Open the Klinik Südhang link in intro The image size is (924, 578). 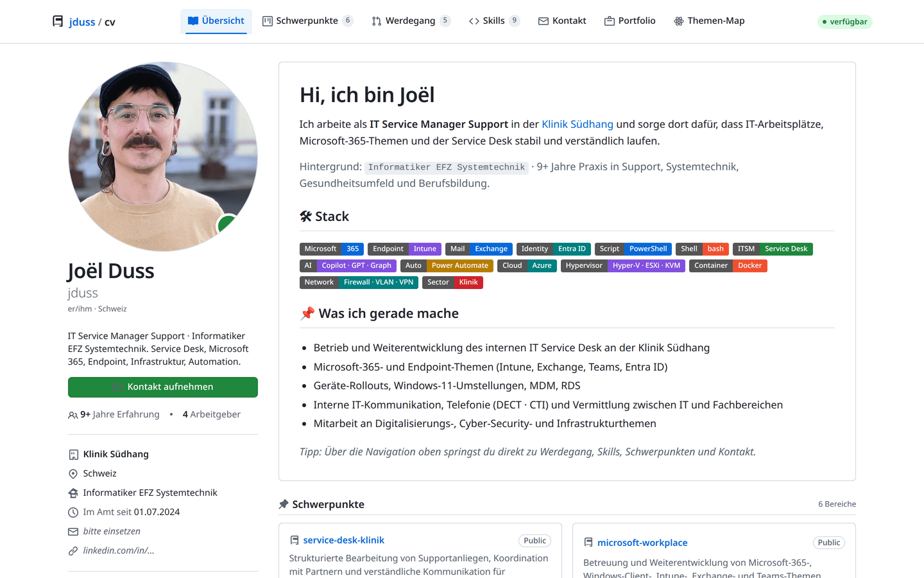(x=577, y=124)
